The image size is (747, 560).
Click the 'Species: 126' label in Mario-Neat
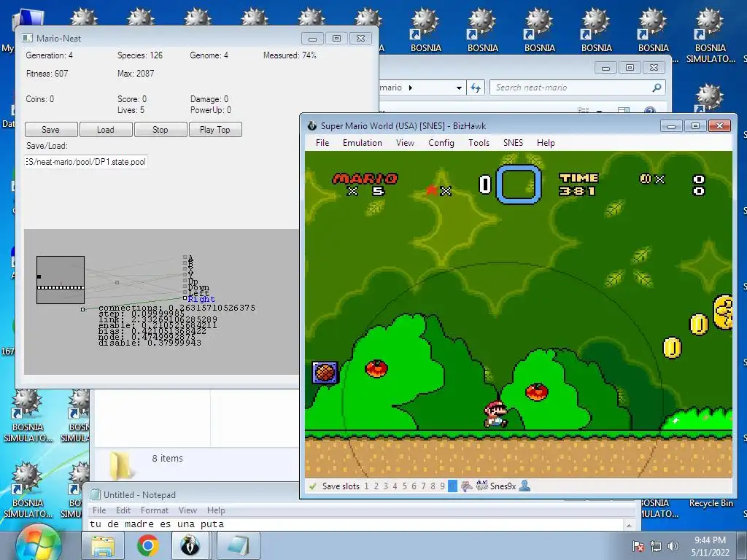click(x=140, y=55)
